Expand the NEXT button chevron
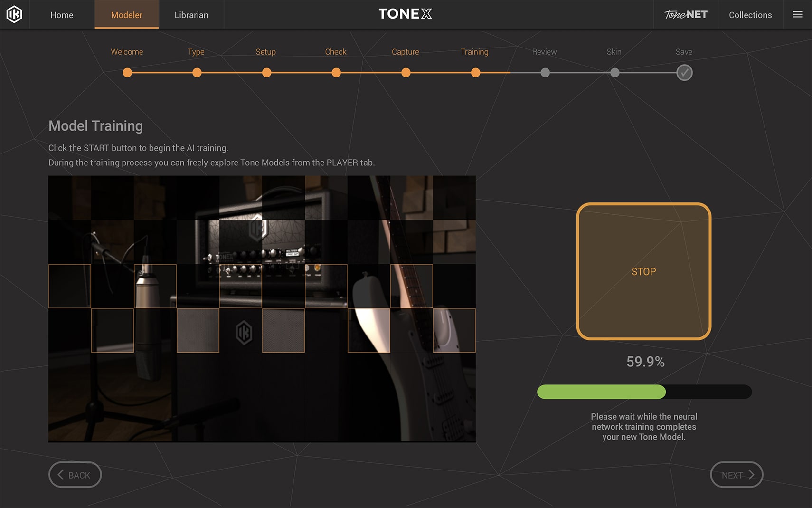 pos(752,475)
